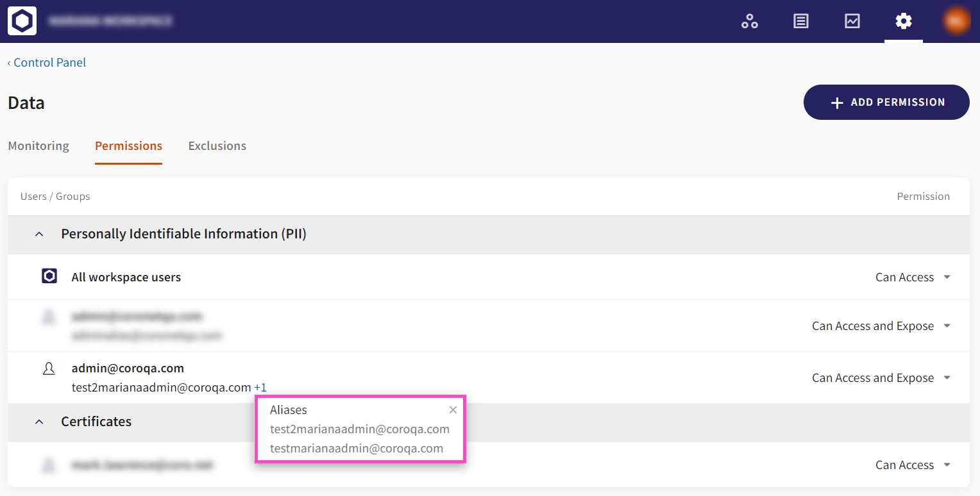
Task: Collapse the Personally Identifiable Information section
Action: click(x=39, y=235)
